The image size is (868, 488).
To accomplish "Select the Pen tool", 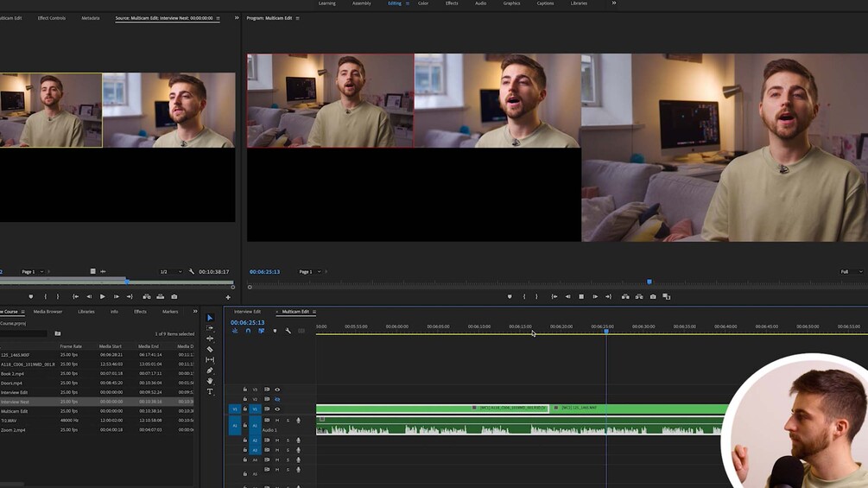I will point(210,371).
